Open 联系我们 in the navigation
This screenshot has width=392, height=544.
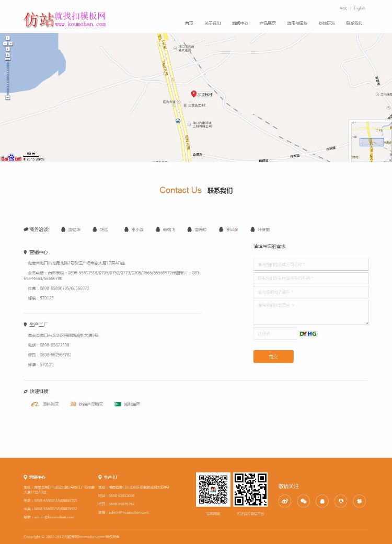pyautogui.click(x=354, y=23)
